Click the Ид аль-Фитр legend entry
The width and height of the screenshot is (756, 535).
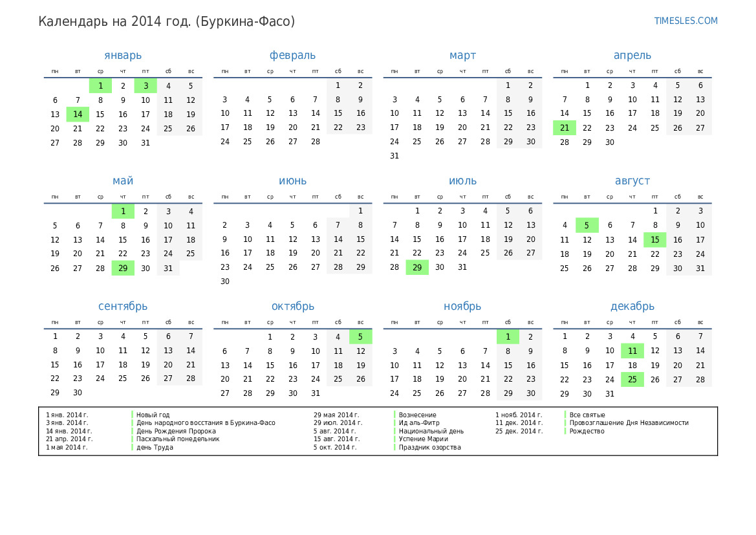[419, 423]
